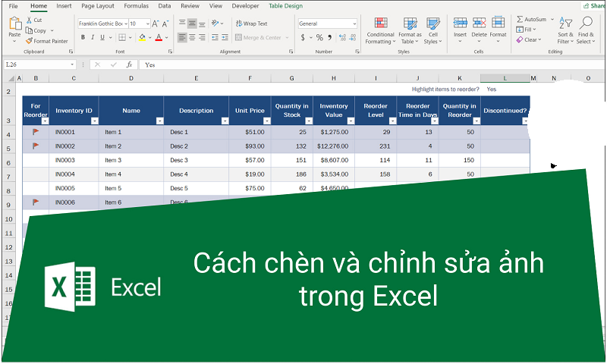Click the Insert Function fx icon
The image size is (607, 364).
(129, 64)
